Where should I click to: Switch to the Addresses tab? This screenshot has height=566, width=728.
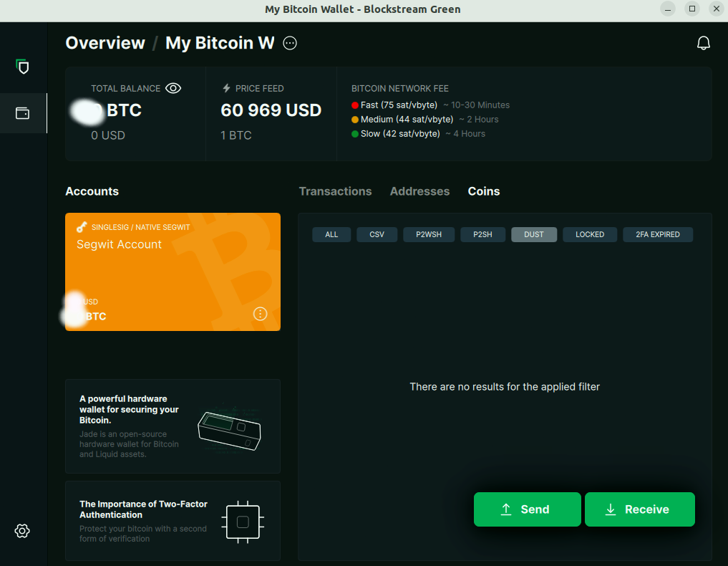pos(419,191)
